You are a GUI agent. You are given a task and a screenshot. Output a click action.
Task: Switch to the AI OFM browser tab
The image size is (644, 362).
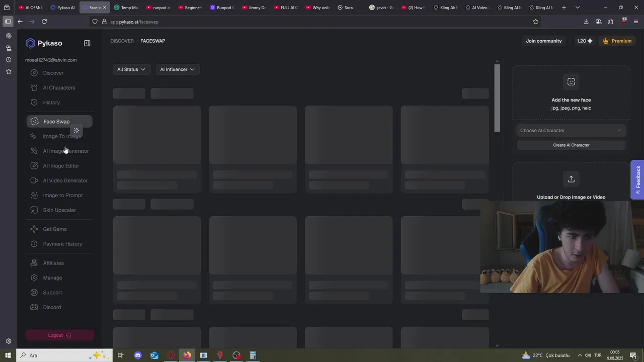point(31,8)
